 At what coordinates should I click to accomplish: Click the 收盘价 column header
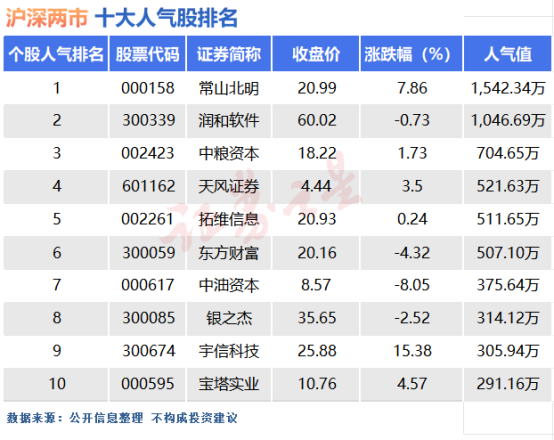click(316, 54)
